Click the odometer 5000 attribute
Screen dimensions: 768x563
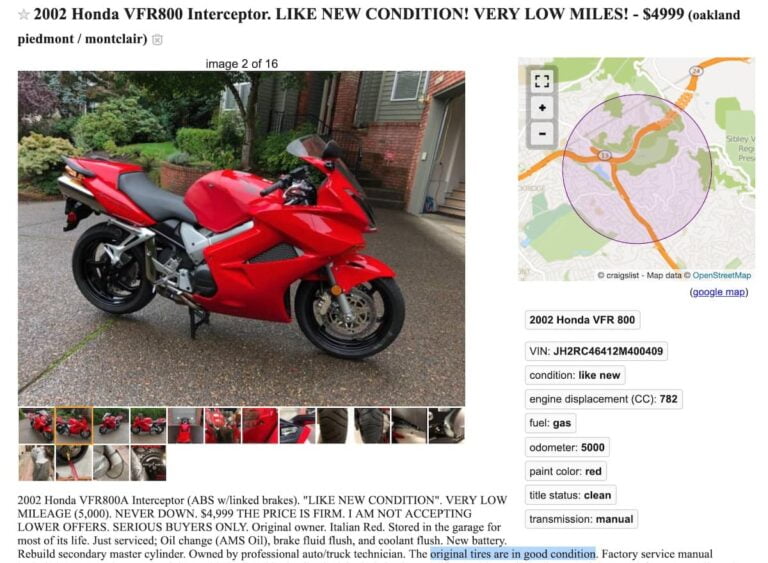point(567,447)
